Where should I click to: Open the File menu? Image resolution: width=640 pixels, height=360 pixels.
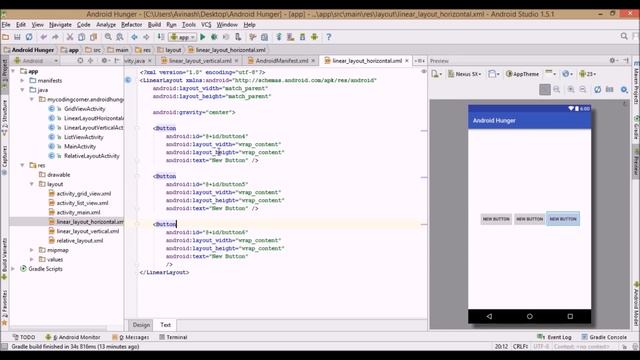tap(6, 24)
